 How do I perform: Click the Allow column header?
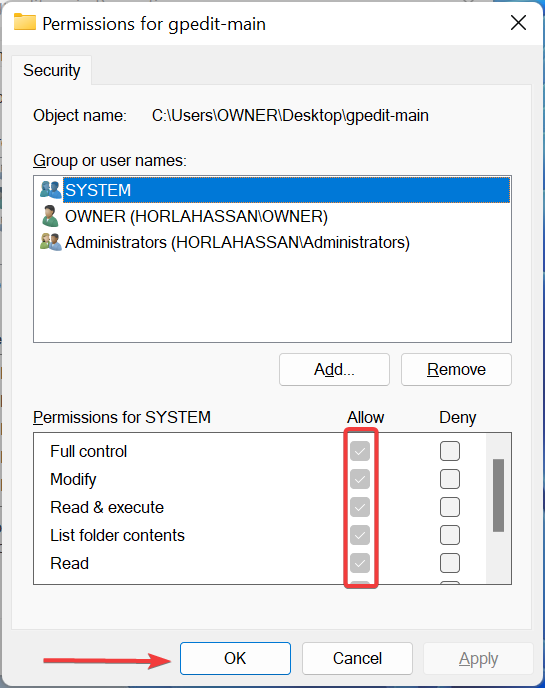[366, 417]
